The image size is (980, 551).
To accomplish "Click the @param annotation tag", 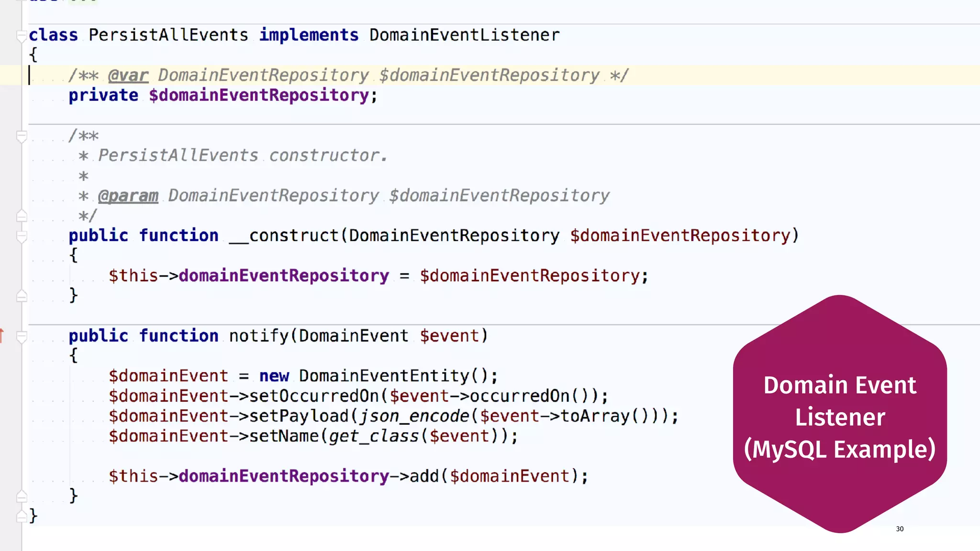I will pyautogui.click(x=128, y=196).
